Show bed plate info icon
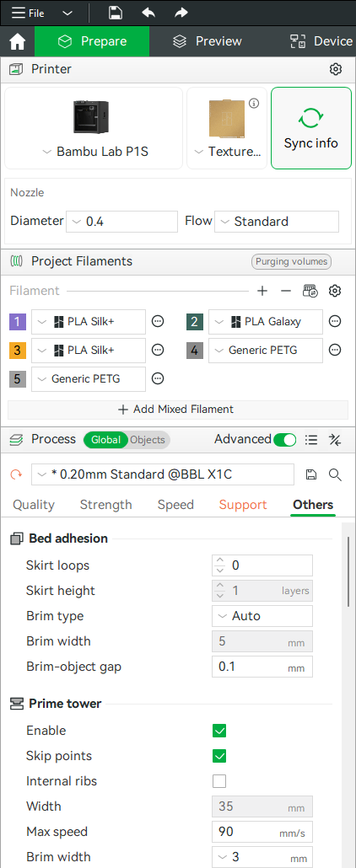Image resolution: width=356 pixels, height=868 pixels. [254, 104]
